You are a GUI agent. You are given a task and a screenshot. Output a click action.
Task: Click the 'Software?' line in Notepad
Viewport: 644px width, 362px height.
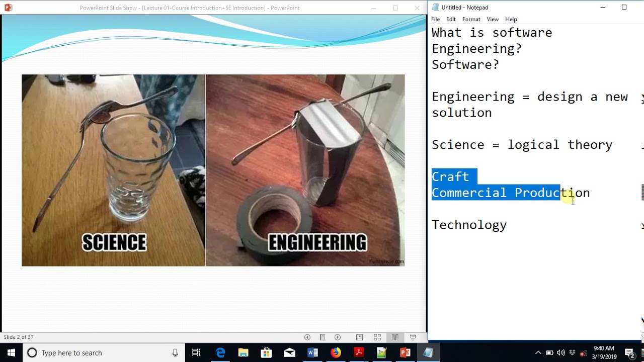465,64
